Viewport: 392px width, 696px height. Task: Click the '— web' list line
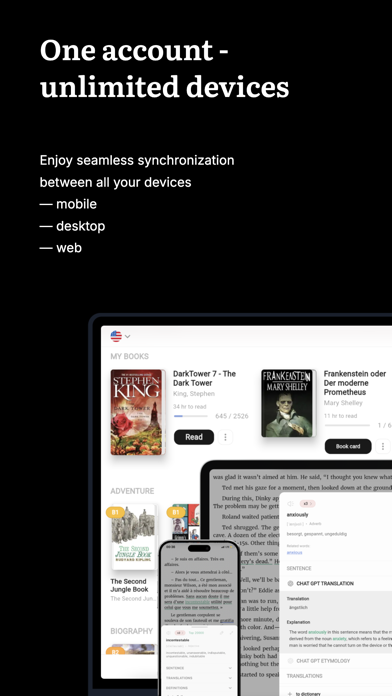click(x=61, y=248)
